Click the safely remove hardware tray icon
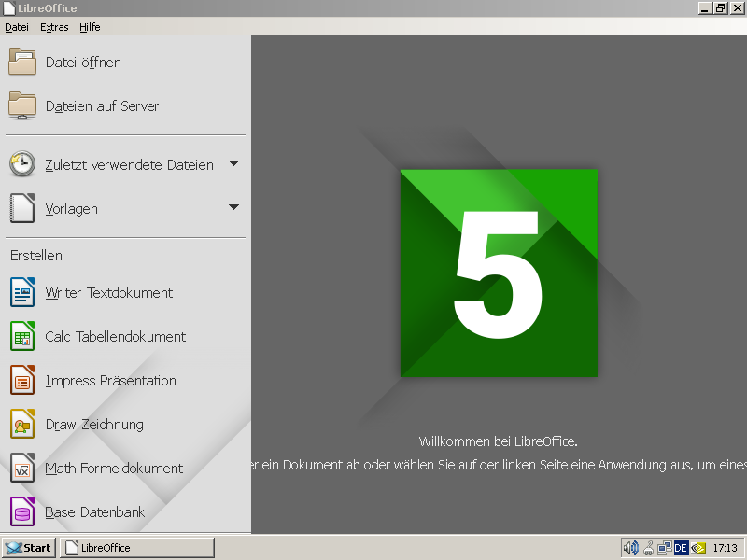The height and width of the screenshot is (560, 747). [x=648, y=548]
